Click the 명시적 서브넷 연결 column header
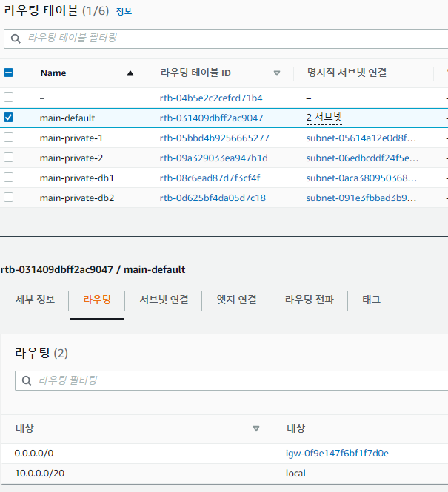The height and width of the screenshot is (492, 448). click(347, 73)
